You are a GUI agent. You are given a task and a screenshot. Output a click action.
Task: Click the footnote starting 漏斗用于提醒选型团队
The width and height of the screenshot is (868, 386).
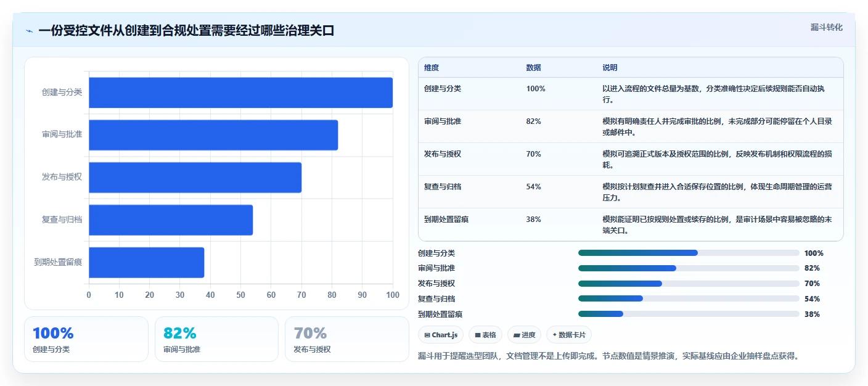tap(608, 356)
